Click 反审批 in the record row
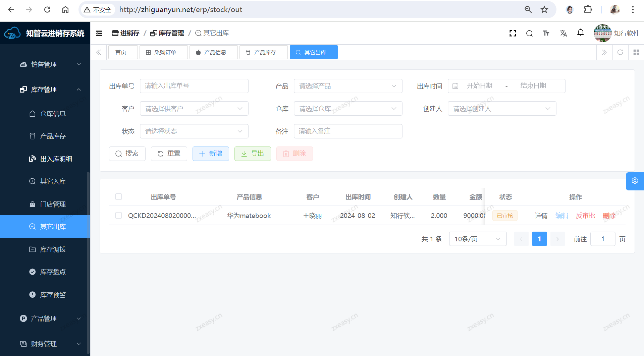Viewport: 644px width, 356px height. click(585, 216)
